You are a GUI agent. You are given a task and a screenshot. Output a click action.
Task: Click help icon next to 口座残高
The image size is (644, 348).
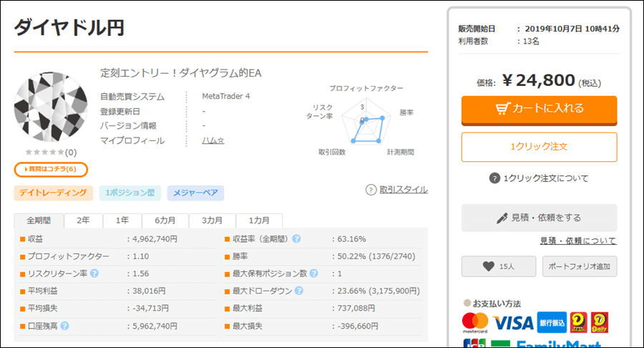pyautogui.click(x=64, y=326)
